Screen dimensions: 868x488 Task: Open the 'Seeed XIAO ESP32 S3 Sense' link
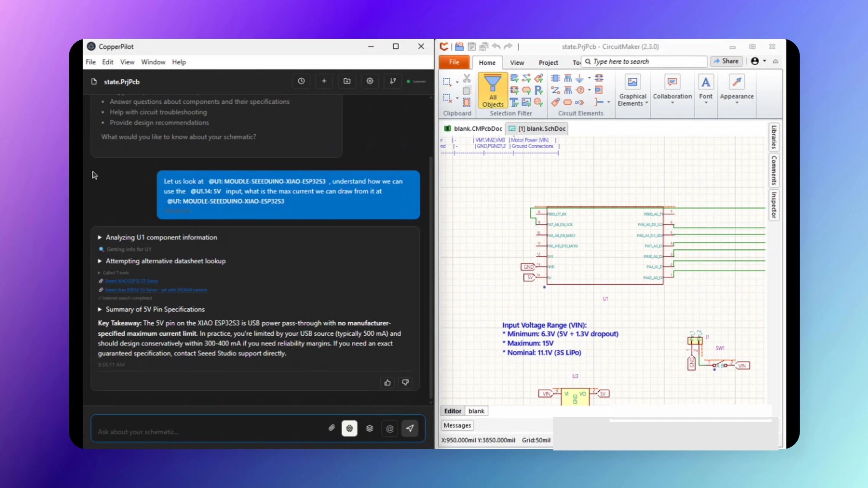(131, 281)
